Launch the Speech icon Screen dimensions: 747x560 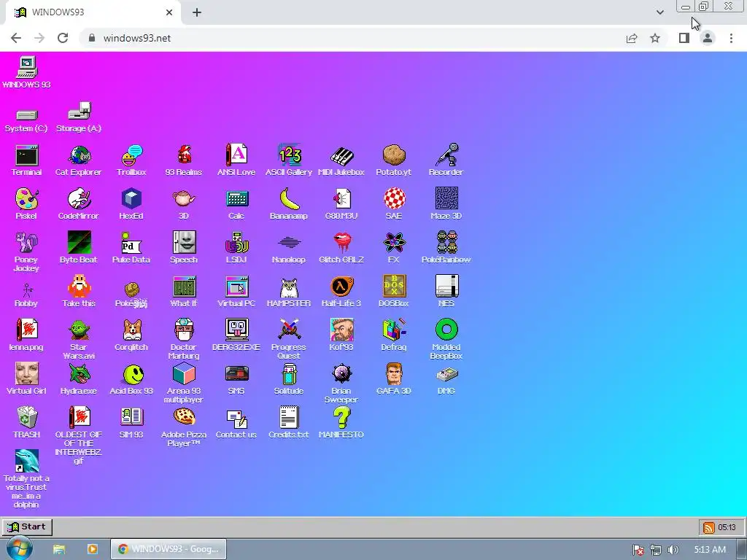click(x=184, y=248)
